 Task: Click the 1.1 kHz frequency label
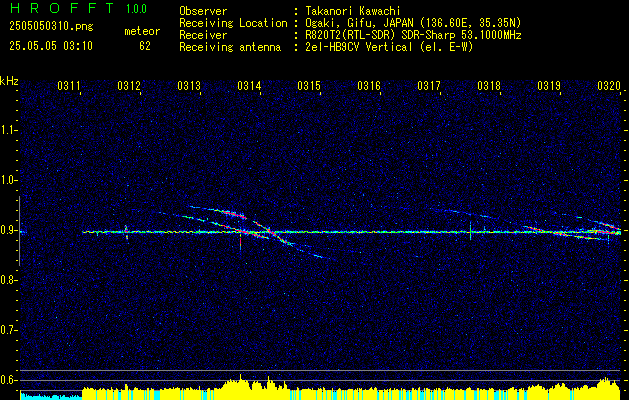click(x=8, y=130)
